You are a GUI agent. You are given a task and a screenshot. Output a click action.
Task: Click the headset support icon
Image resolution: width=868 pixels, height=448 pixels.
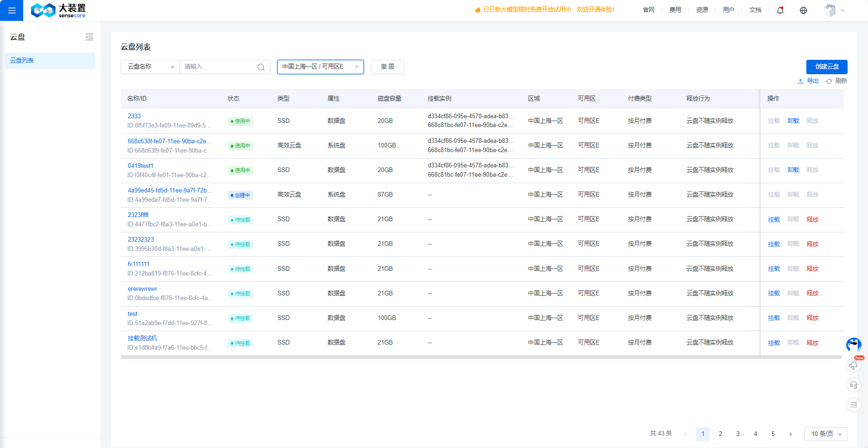854,385
